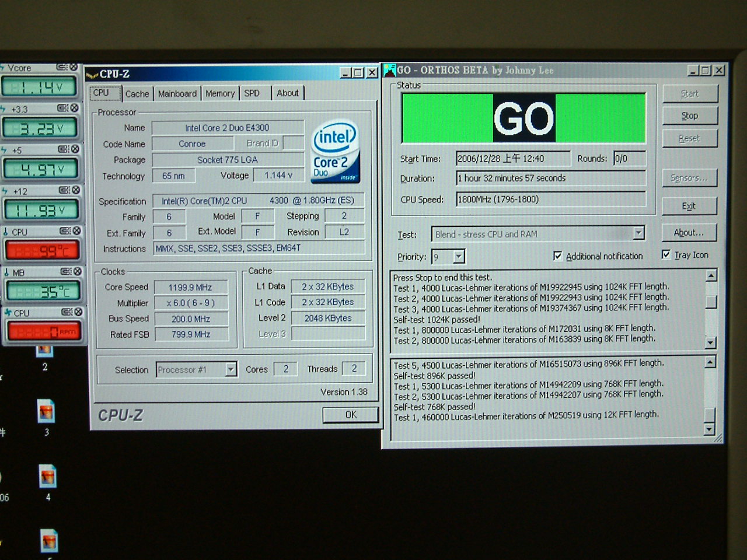The width and height of the screenshot is (747, 560).
Task: Click the Duration field showing 1 hour 32 minutes
Action: click(x=551, y=178)
